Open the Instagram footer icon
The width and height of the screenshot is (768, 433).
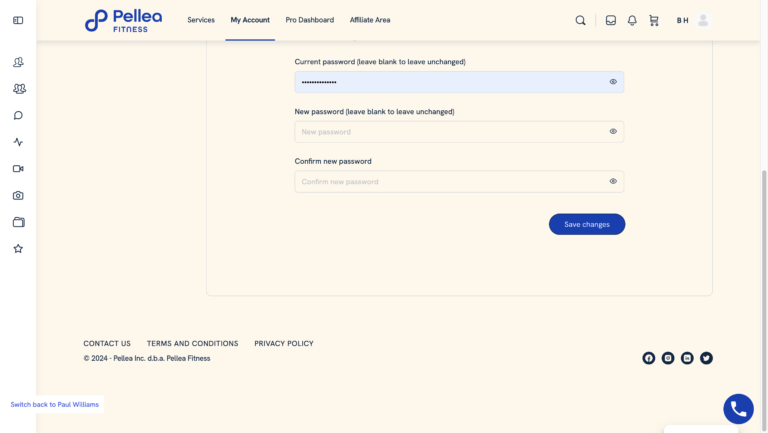pos(668,358)
